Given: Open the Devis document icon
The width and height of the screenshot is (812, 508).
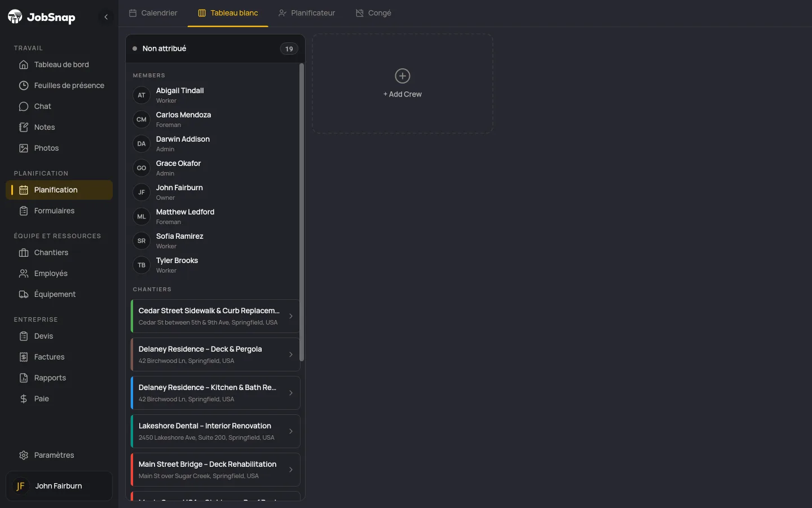Looking at the screenshot, I should coord(24,336).
